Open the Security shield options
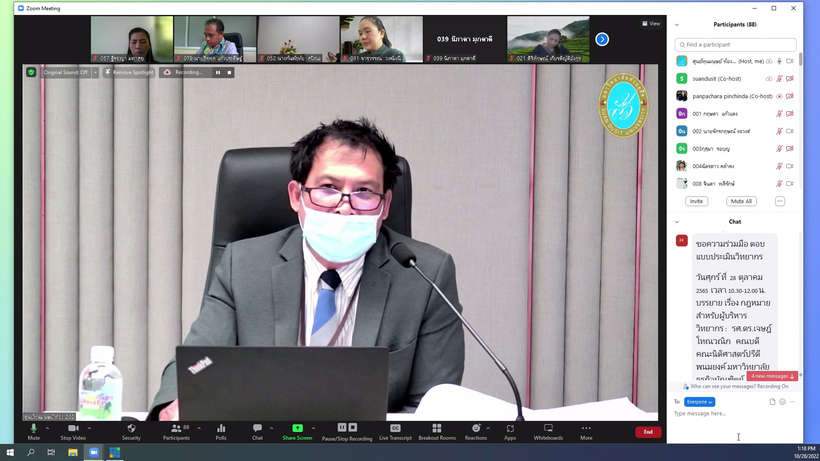Screen dimensions: 820x461 tap(131, 432)
